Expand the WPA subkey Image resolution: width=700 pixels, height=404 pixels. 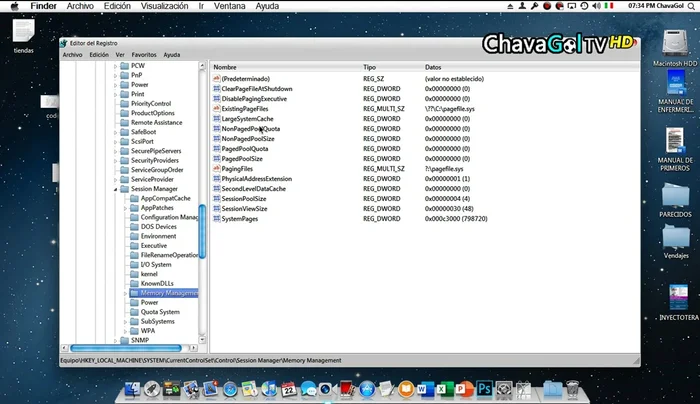pos(125,331)
